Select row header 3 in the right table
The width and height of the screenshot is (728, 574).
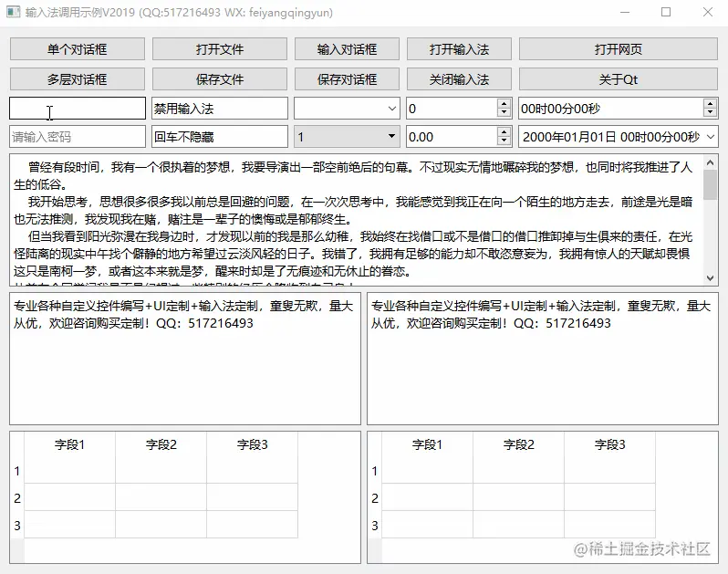pyautogui.click(x=375, y=525)
